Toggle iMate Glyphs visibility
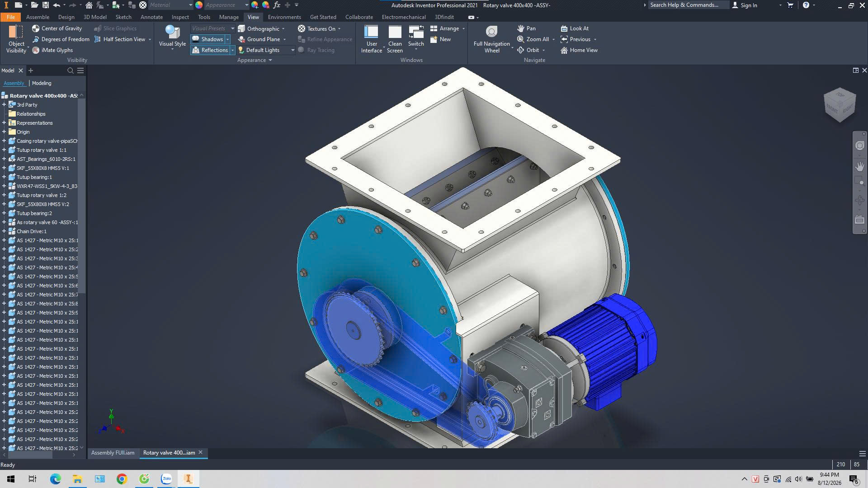This screenshot has width=868, height=488. (52, 50)
